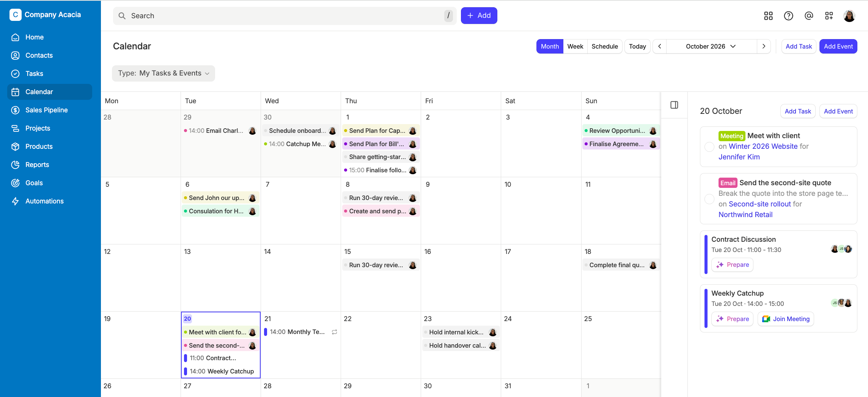Collapse the day side panel
The width and height of the screenshot is (868, 397).
click(x=674, y=105)
